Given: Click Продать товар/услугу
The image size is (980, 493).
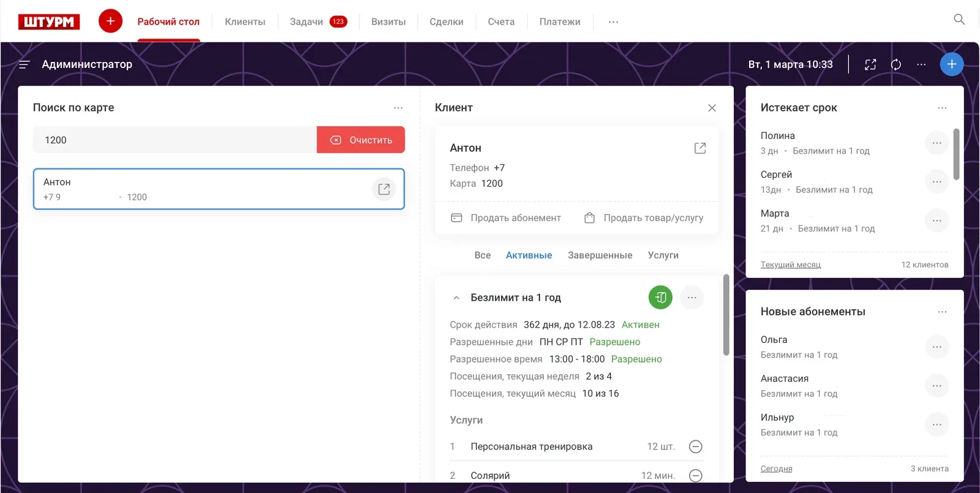Looking at the screenshot, I should tap(644, 218).
